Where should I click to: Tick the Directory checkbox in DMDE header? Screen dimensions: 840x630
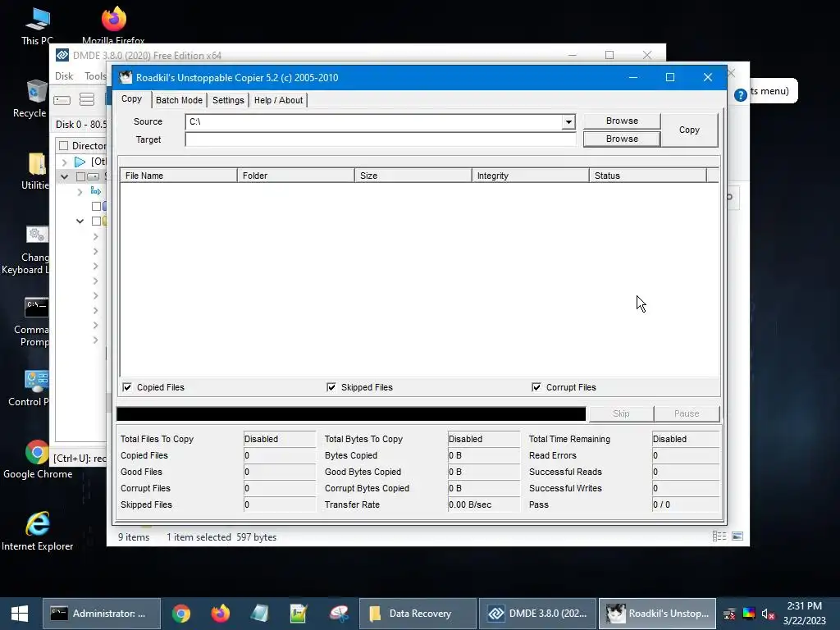pos(64,146)
